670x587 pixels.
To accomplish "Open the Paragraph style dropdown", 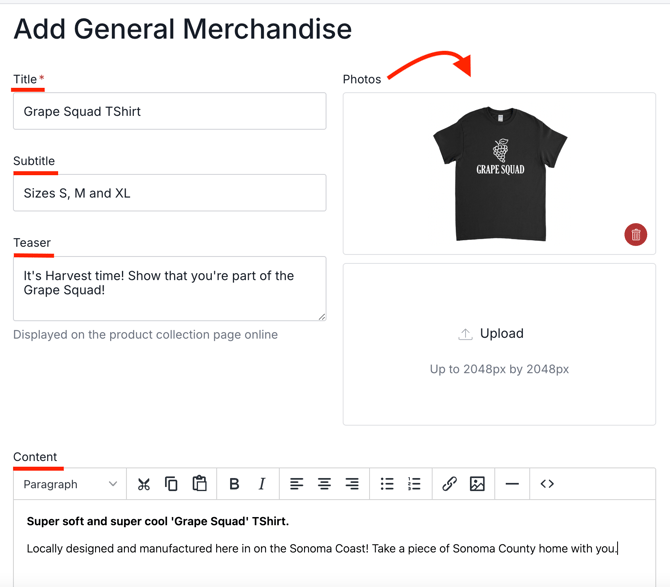I will [70, 484].
